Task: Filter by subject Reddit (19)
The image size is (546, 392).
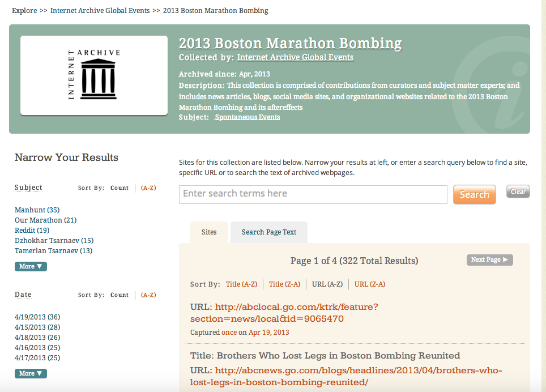Action: 32,231
